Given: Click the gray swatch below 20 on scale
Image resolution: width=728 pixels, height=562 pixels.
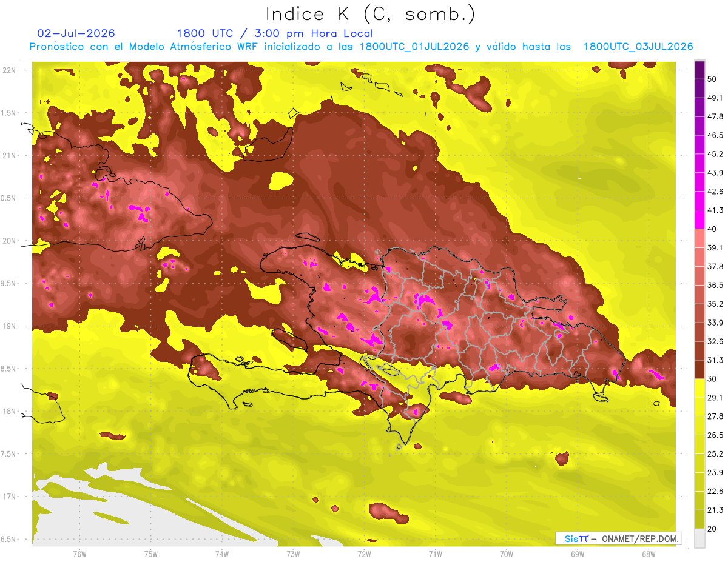Looking at the screenshot, I should pos(699,538).
